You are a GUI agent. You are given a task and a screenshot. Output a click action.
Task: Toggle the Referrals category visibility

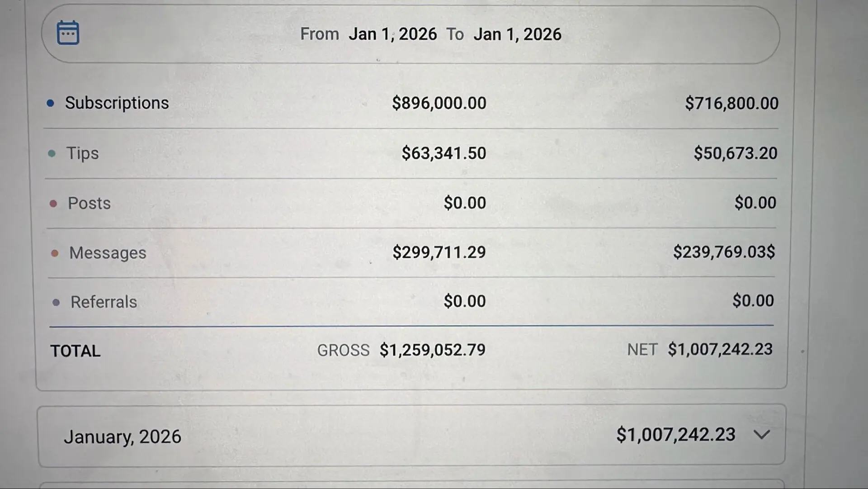click(104, 302)
